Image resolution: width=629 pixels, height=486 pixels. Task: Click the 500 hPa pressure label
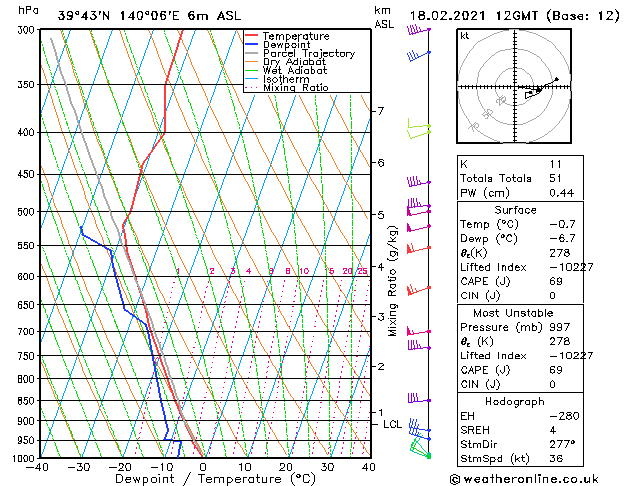(x=28, y=212)
